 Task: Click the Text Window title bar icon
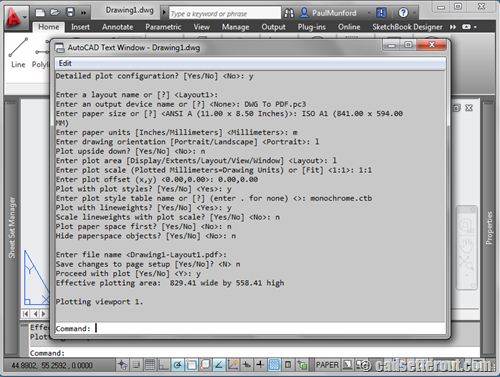click(60, 48)
